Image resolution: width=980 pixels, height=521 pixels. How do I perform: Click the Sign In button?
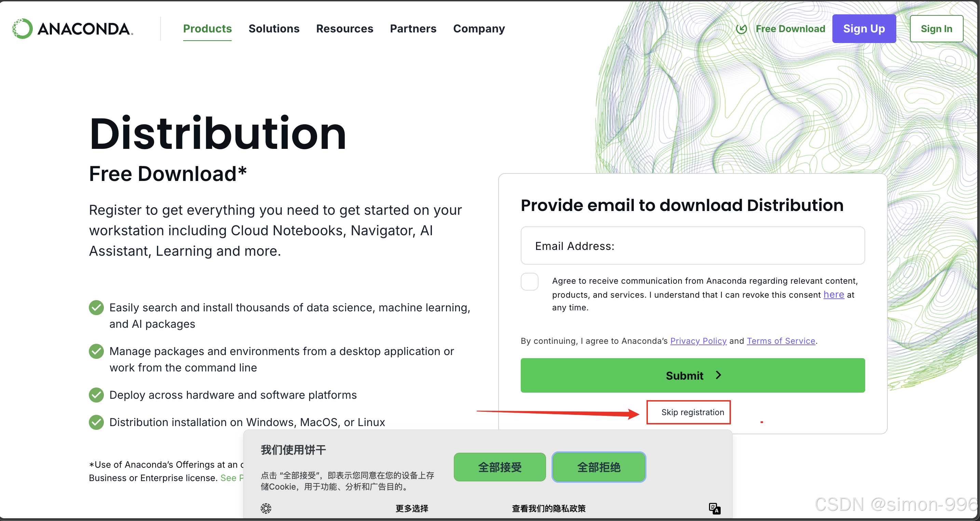coord(936,28)
